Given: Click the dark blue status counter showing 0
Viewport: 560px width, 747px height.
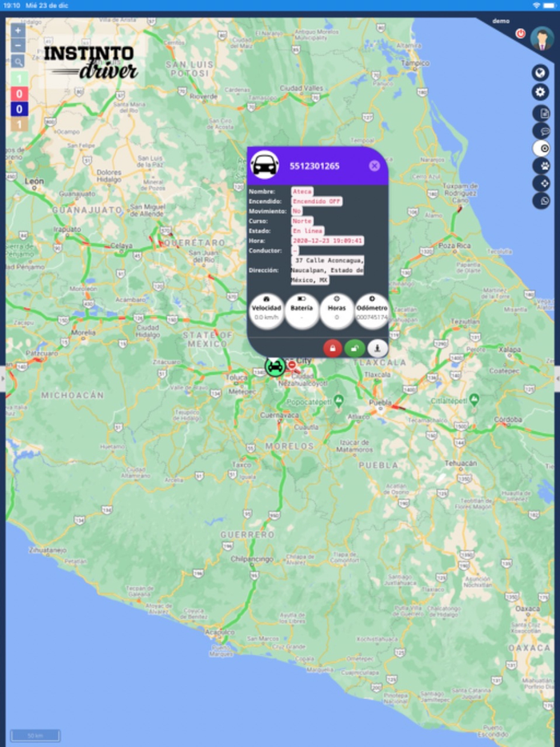Looking at the screenshot, I should tap(19, 109).
